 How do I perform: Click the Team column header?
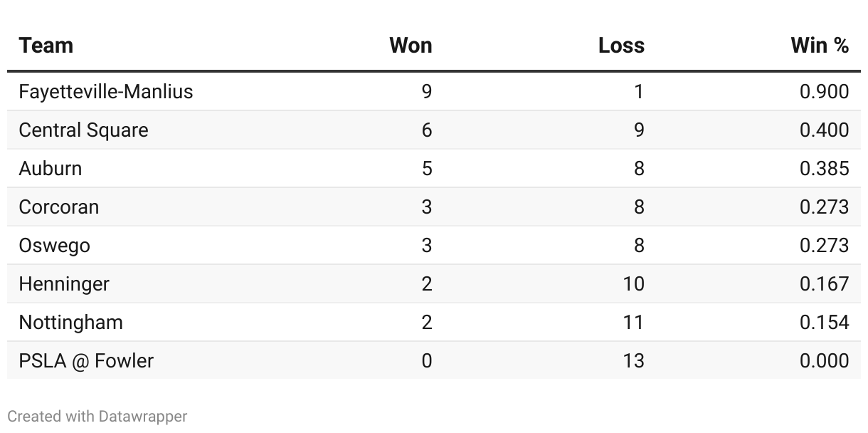click(x=46, y=46)
